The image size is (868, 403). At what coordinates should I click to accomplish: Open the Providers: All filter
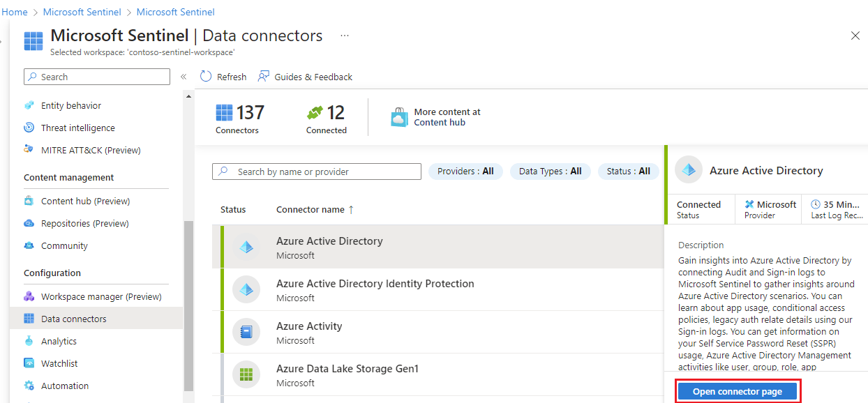(465, 171)
